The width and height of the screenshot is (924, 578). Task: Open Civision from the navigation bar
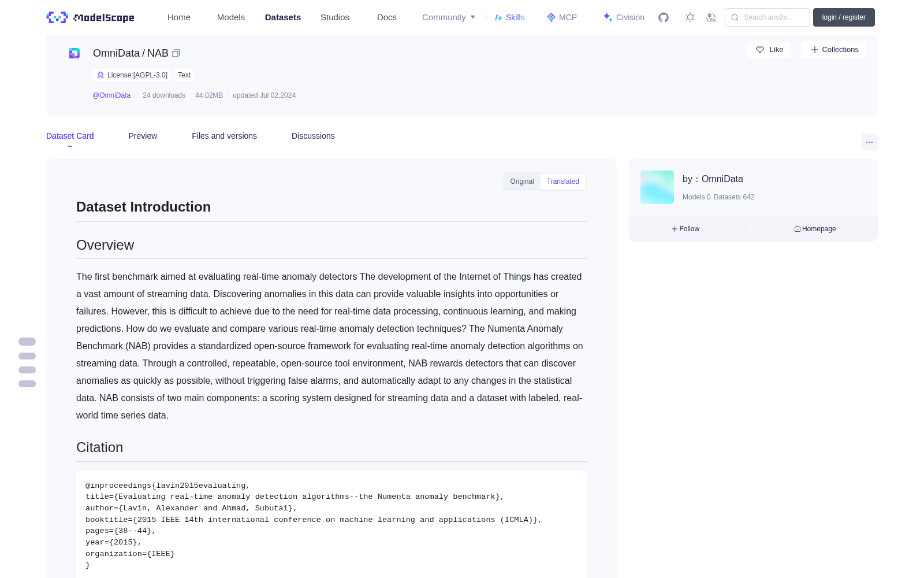pos(624,17)
